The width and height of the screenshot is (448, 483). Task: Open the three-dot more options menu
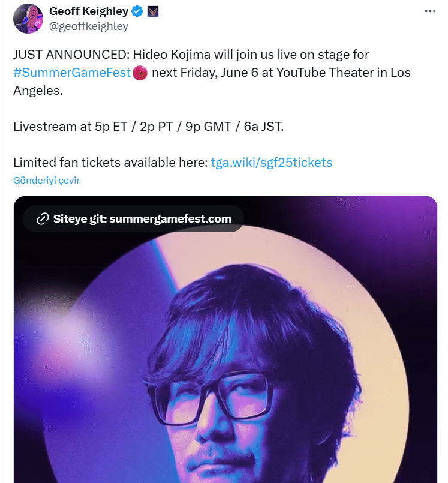click(430, 11)
